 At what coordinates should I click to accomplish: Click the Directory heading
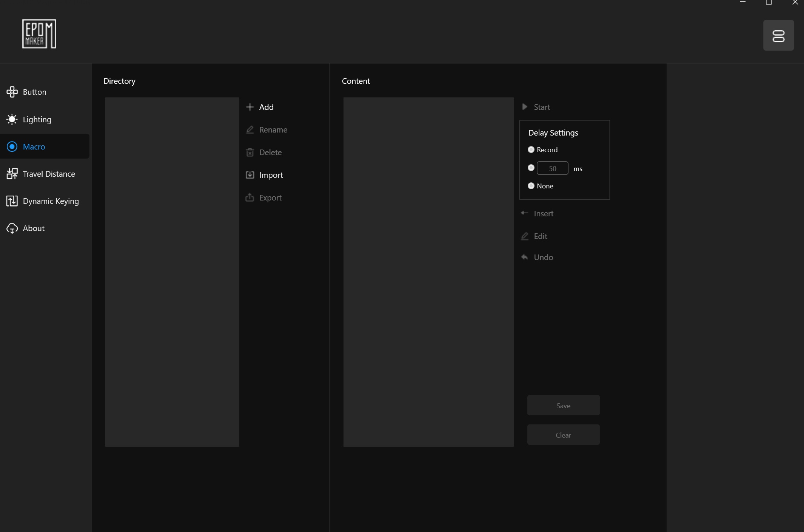tap(120, 81)
